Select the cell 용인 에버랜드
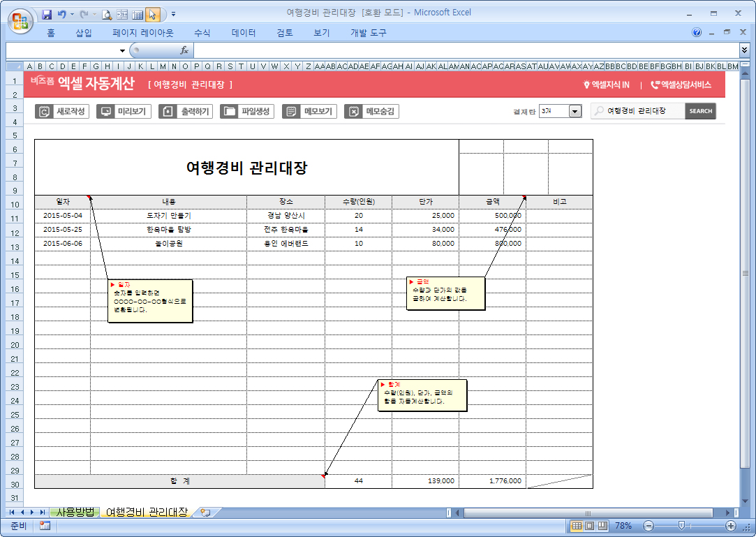The width and height of the screenshot is (756, 537). (x=286, y=244)
